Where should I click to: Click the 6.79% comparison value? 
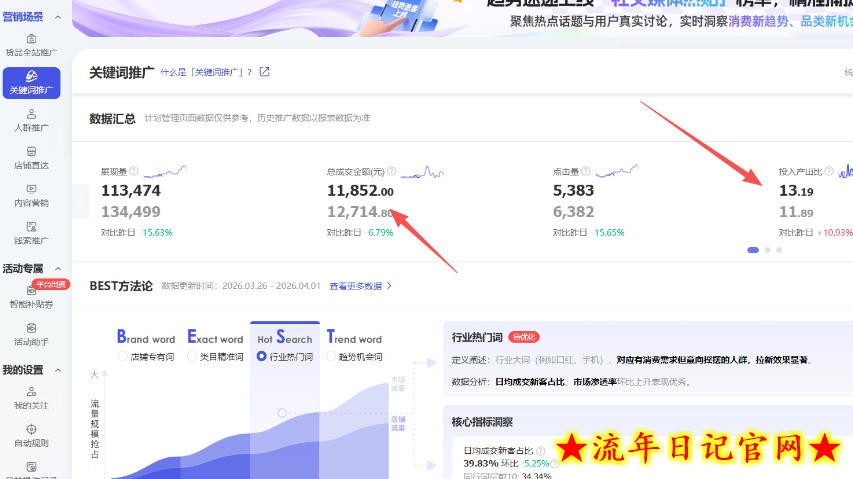click(380, 232)
